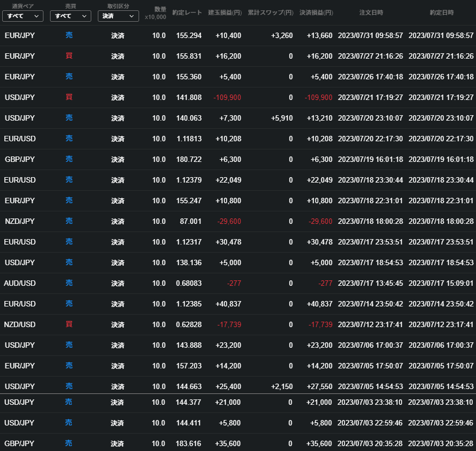Click execution time 2023/07/26 17:40:18
Viewport: 476px width, 451px height.
[x=441, y=77]
